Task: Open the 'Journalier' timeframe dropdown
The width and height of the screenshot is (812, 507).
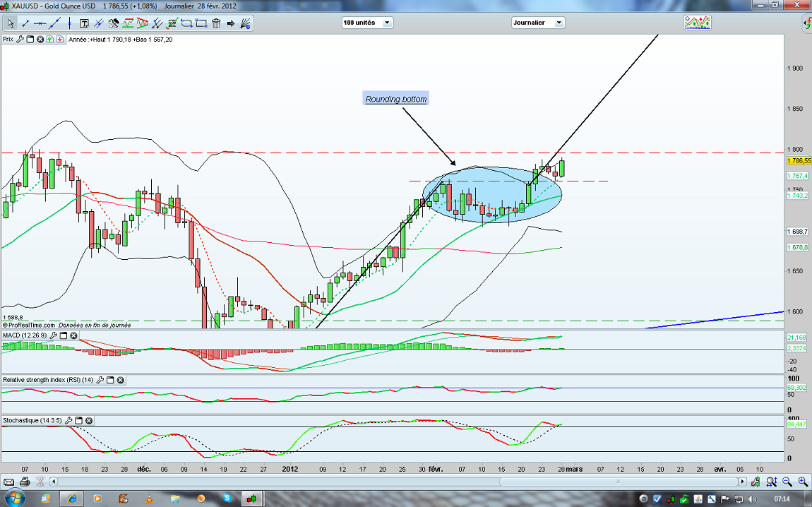Action: coord(538,23)
